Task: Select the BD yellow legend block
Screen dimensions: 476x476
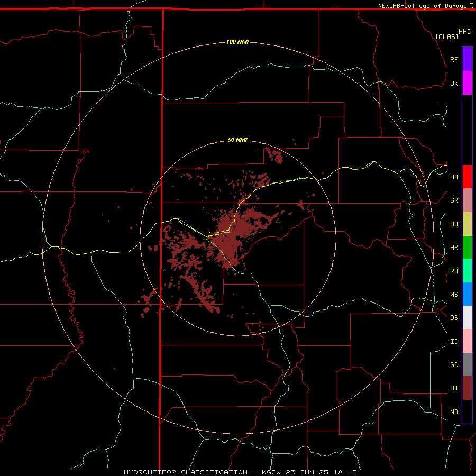Action: point(467,224)
